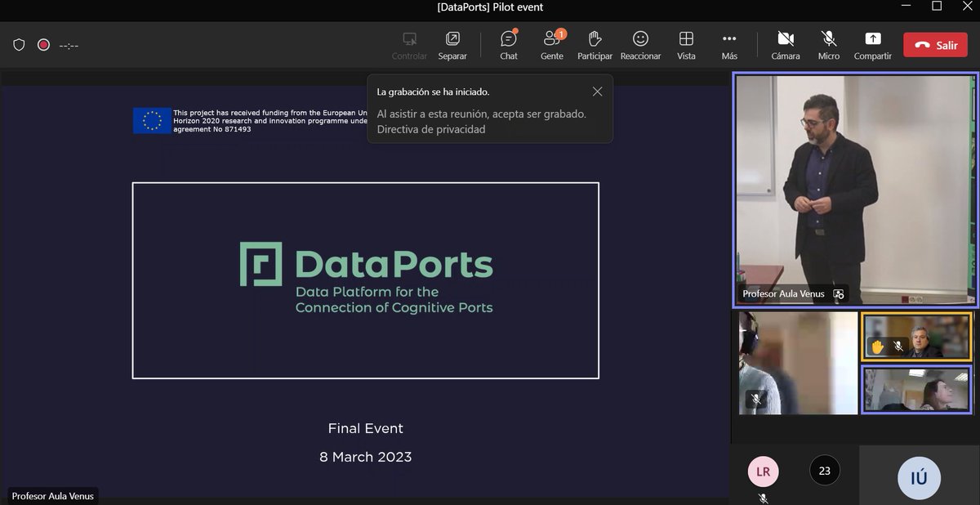Show the Gente participants list
Image resolution: width=980 pixels, height=505 pixels.
551,45
